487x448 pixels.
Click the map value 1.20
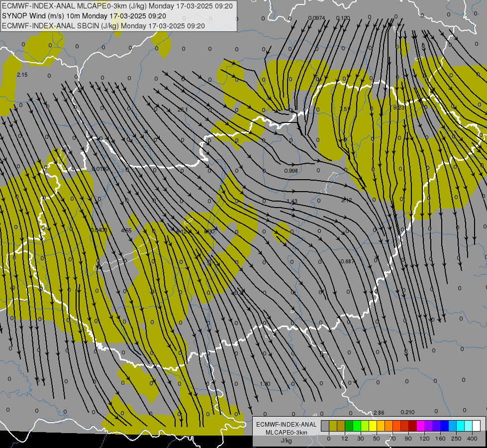point(265,384)
